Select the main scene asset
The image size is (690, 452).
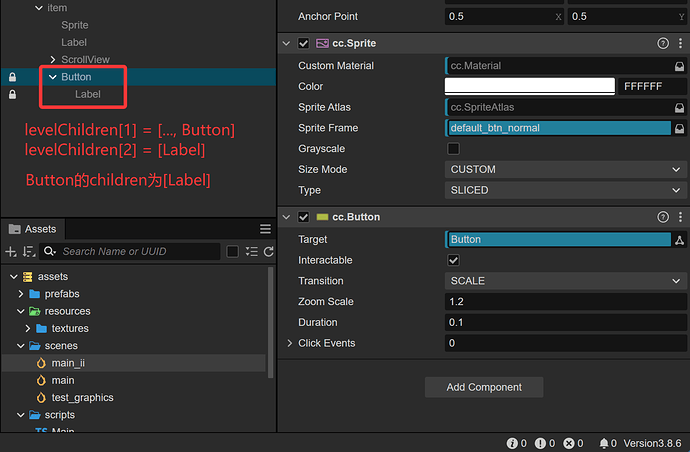(63, 380)
